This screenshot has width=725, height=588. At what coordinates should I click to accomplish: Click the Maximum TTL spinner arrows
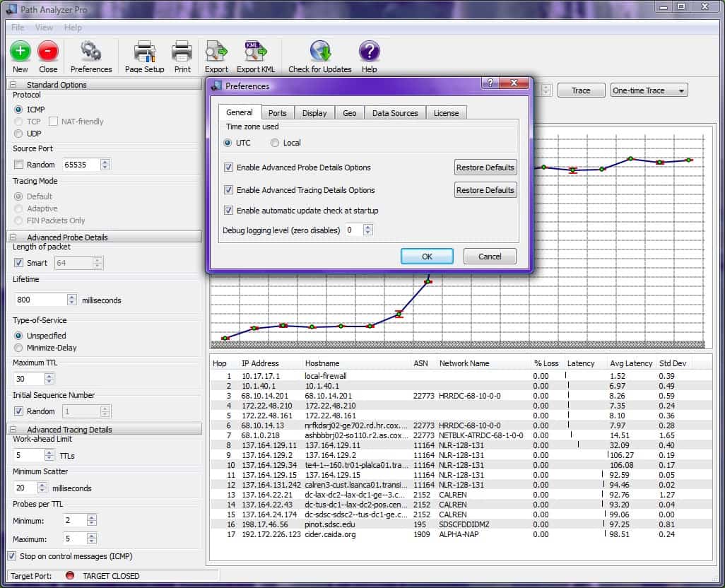click(x=49, y=379)
